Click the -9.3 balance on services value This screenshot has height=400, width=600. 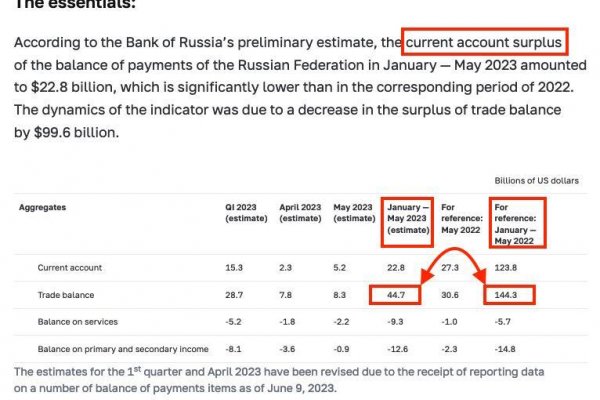coord(396,321)
